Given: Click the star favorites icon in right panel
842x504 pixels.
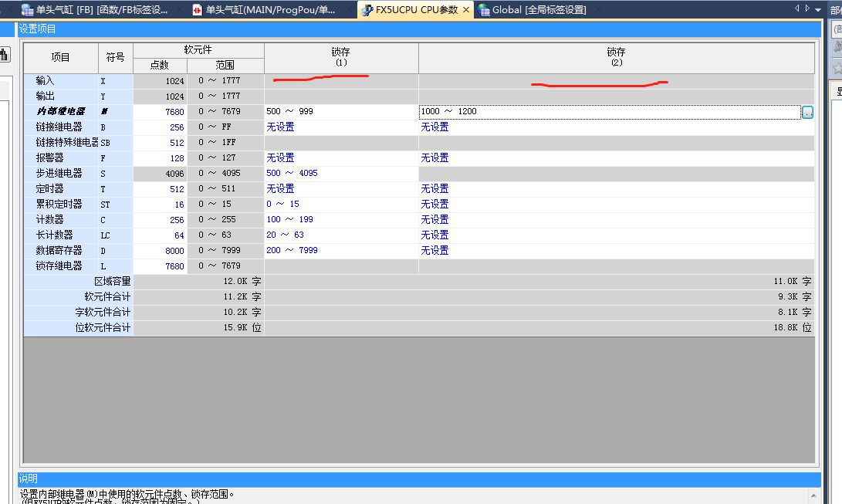Looking at the screenshot, I should pos(837,68).
